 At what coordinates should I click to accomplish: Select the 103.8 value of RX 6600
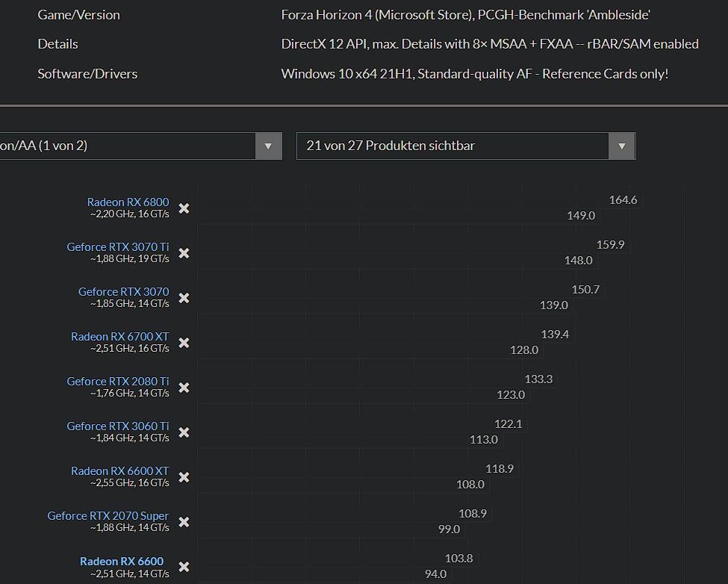[458, 559]
